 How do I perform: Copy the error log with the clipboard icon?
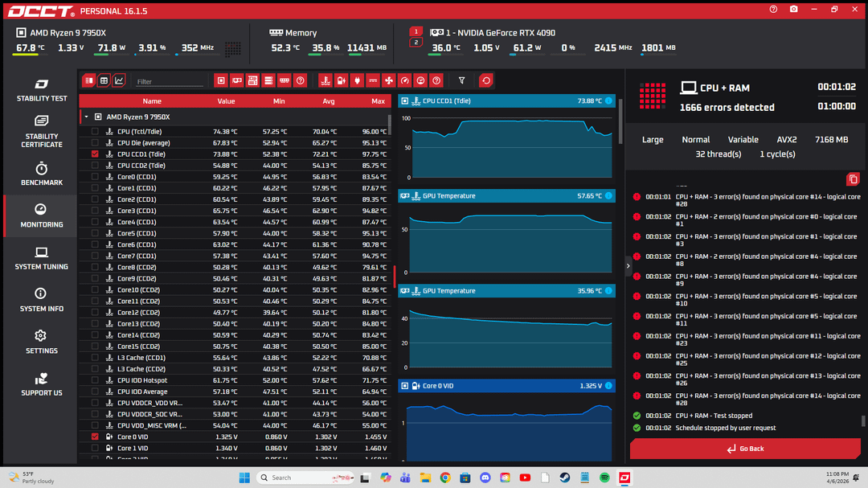tap(853, 179)
